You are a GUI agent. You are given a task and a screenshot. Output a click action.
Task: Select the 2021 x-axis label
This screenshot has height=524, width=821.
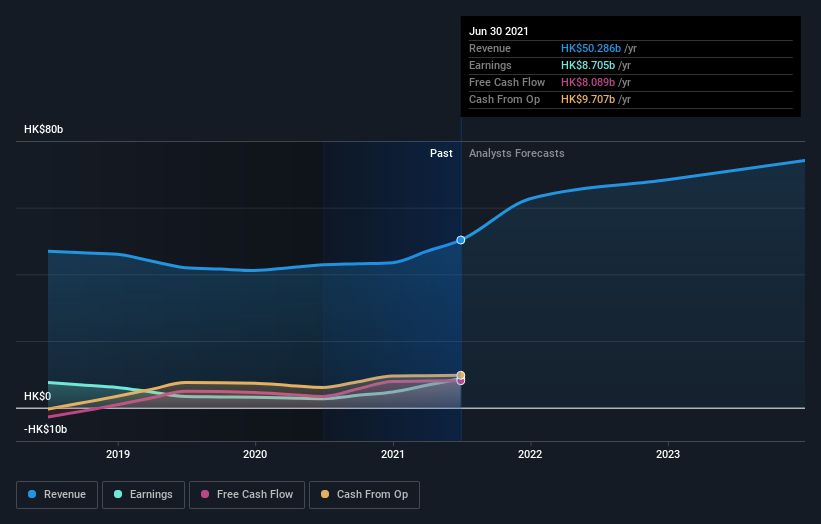pos(393,454)
